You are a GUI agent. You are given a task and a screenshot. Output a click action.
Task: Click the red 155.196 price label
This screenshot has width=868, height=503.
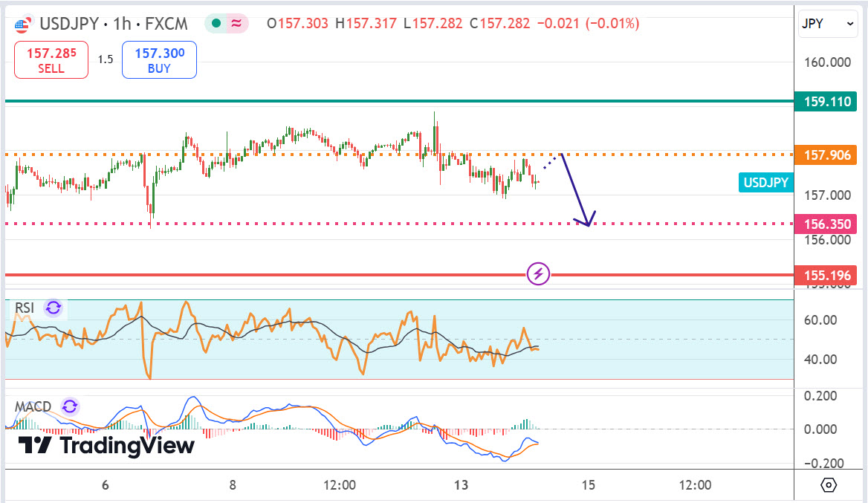(825, 276)
